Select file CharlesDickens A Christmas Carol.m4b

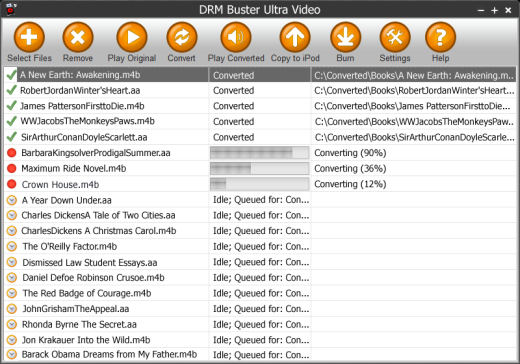99,231
